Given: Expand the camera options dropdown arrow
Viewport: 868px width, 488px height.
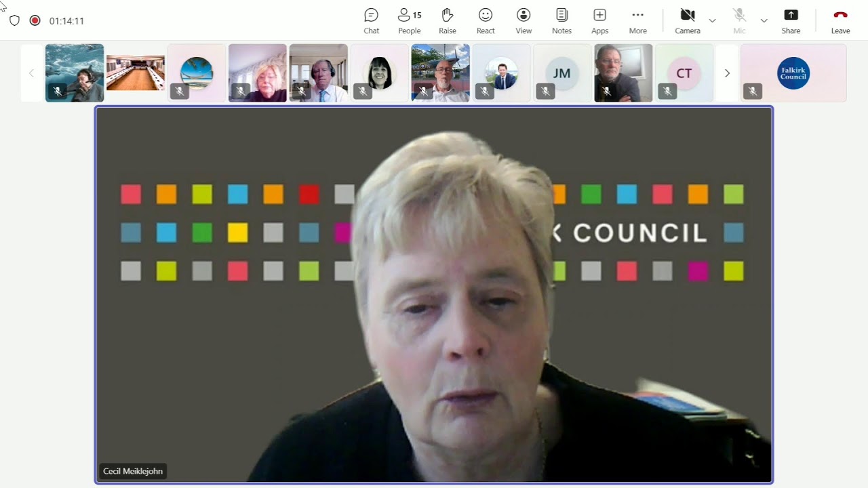Looking at the screenshot, I should (712, 21).
